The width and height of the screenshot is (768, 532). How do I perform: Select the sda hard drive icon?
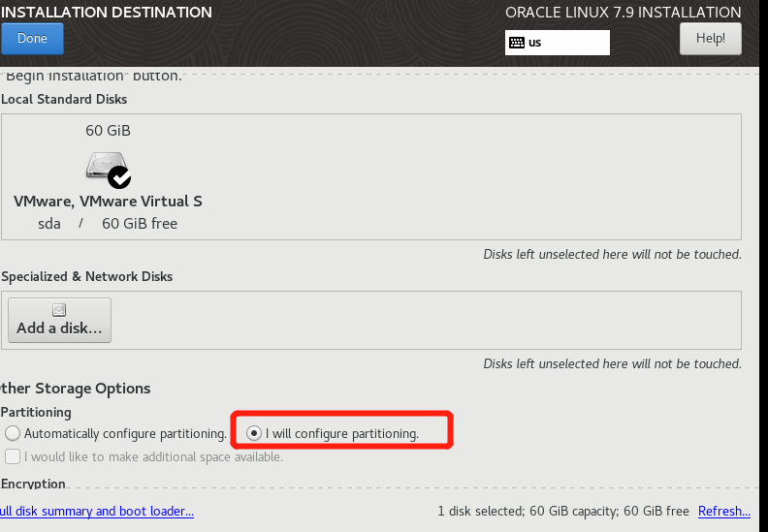(104, 167)
